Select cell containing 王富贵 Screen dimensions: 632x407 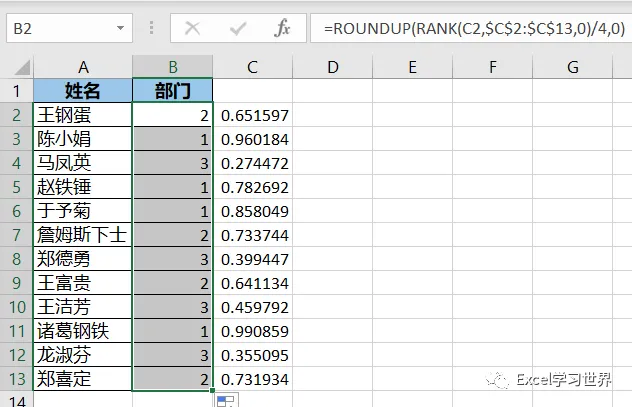pyautogui.click(x=83, y=282)
